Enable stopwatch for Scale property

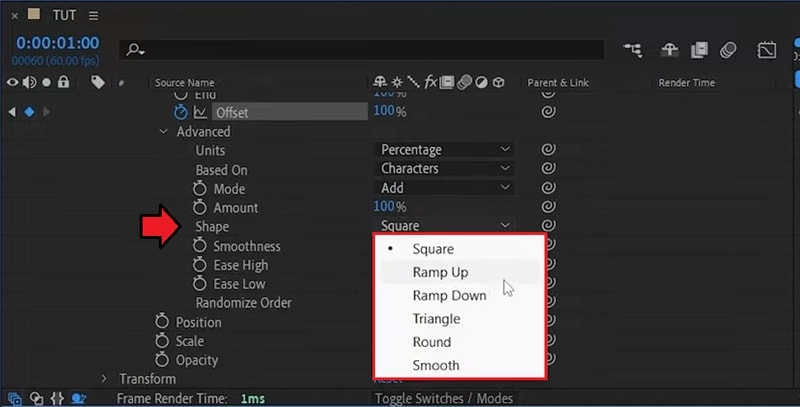click(162, 341)
